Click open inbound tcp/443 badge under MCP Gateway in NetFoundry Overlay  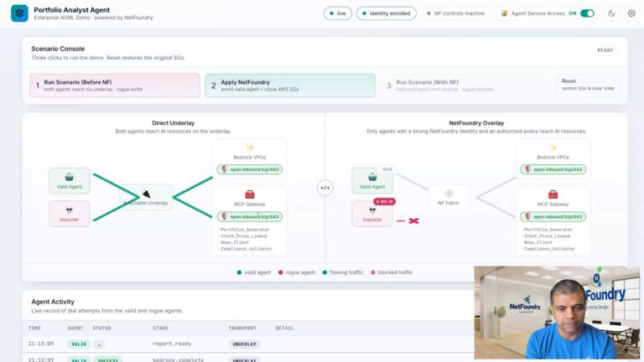(x=553, y=216)
